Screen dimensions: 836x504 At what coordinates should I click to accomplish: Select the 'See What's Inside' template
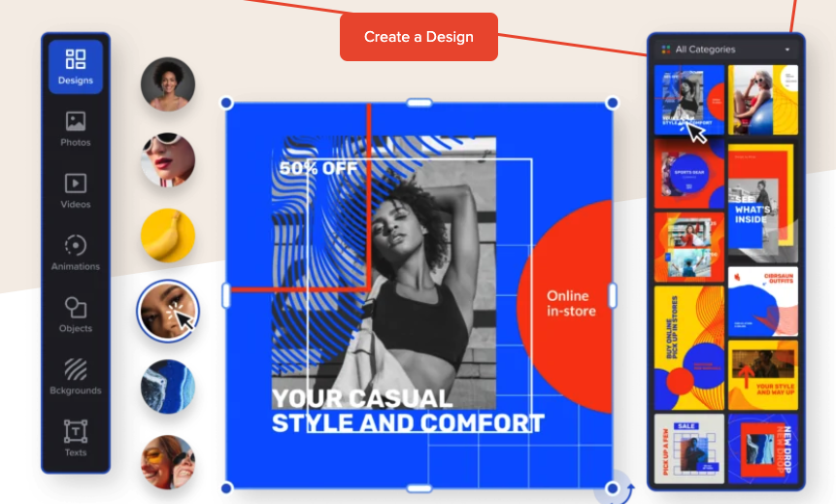(763, 203)
